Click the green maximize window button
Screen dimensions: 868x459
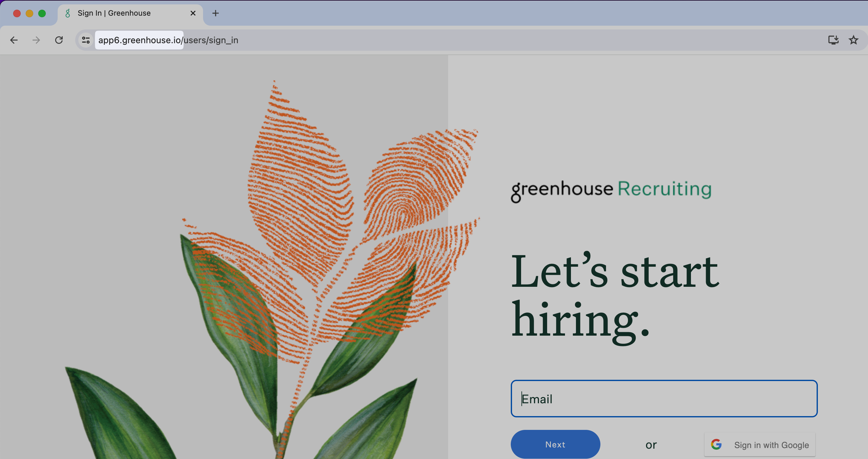[42, 13]
